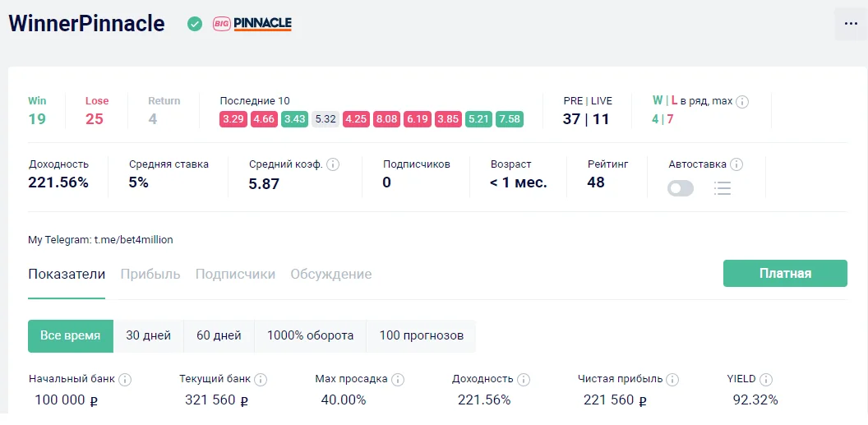The height and width of the screenshot is (425, 868).
Task: Click the gray 5.32 returned bet badge
Action: pos(325,119)
